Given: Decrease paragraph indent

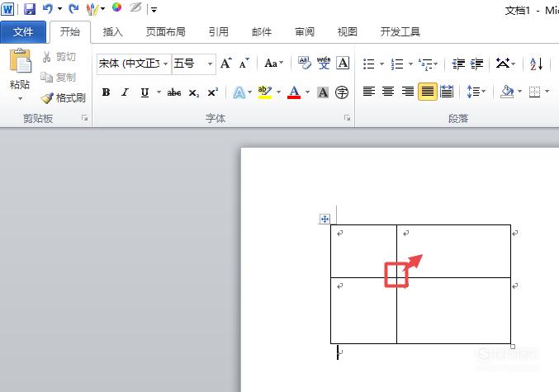Looking at the screenshot, I should [x=458, y=64].
